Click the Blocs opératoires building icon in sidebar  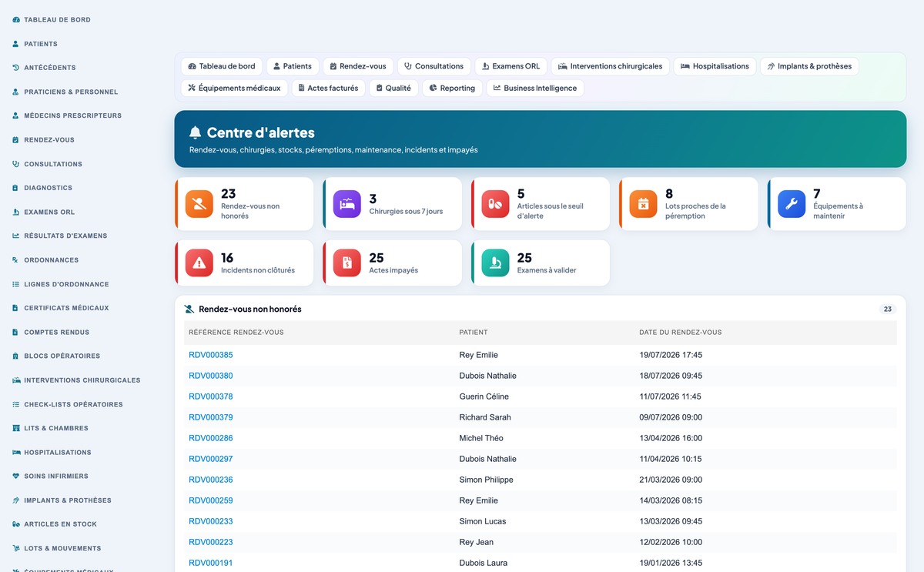pyautogui.click(x=16, y=356)
